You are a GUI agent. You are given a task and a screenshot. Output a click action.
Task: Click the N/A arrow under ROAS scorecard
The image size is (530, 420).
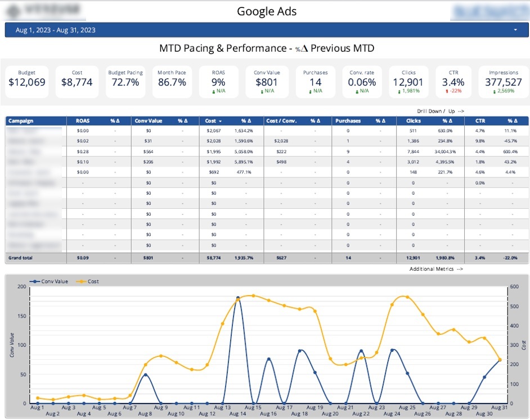pos(214,91)
